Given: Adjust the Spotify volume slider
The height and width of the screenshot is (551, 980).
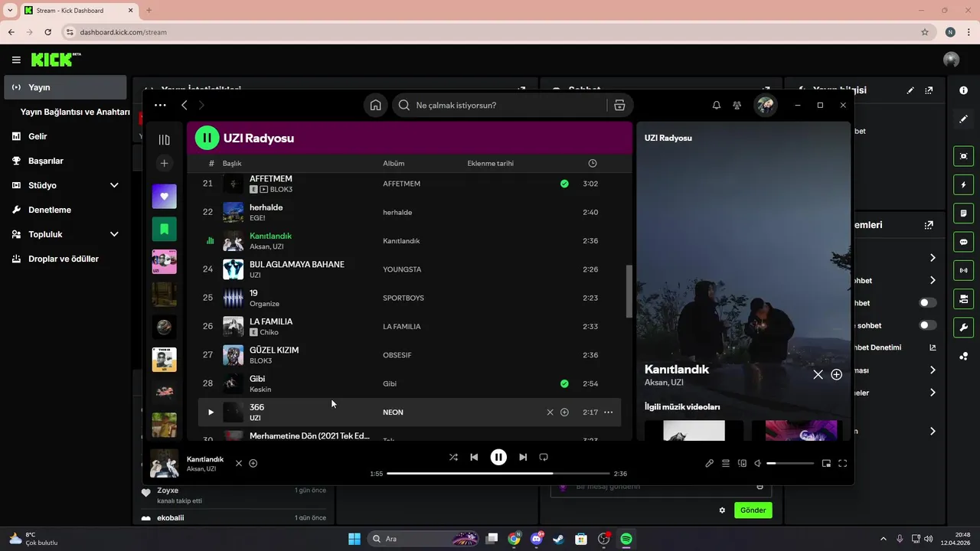Looking at the screenshot, I should coord(790,463).
